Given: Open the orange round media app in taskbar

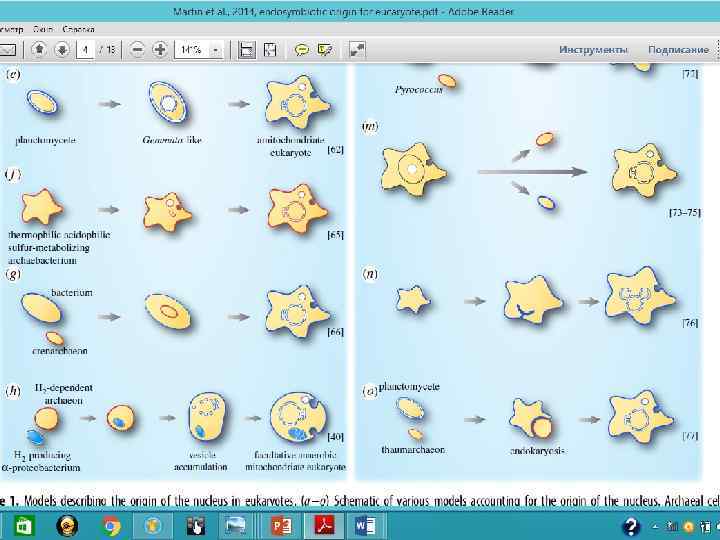Looking at the screenshot, I should click(x=67, y=526).
